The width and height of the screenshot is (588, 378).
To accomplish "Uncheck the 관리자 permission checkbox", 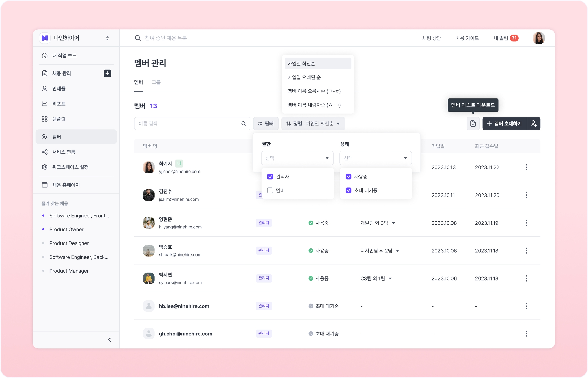I will pyautogui.click(x=270, y=177).
